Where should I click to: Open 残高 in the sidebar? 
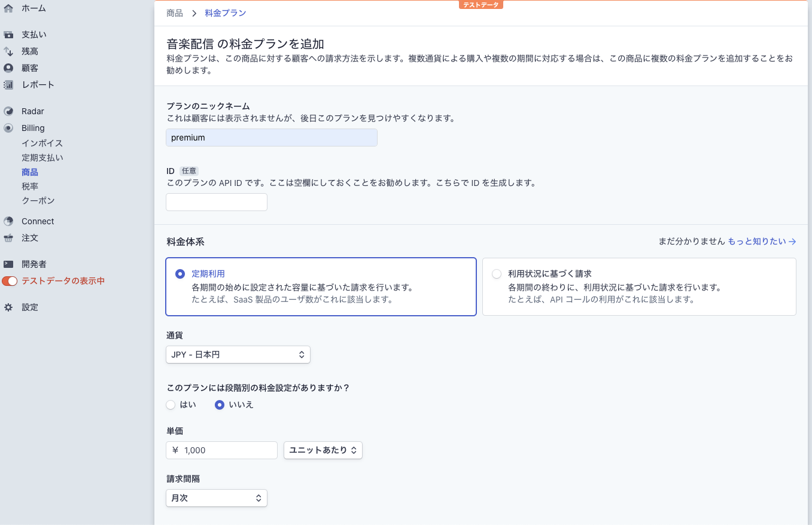pyautogui.click(x=30, y=51)
